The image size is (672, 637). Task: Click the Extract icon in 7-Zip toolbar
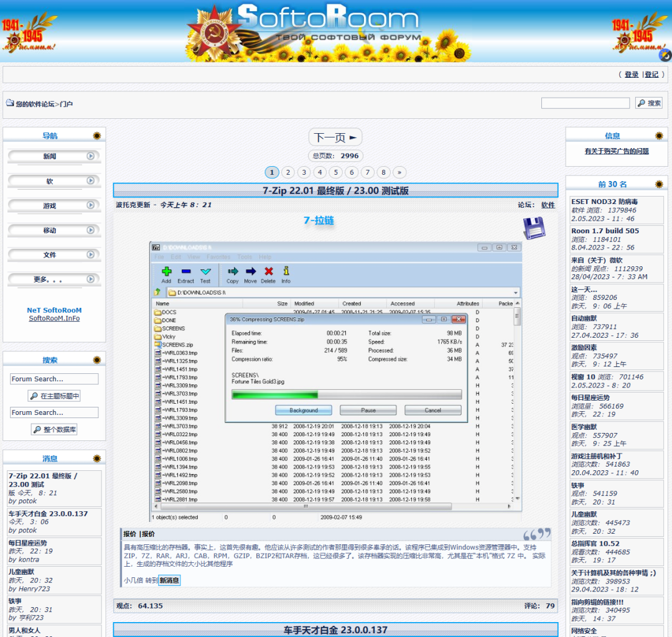point(186,271)
